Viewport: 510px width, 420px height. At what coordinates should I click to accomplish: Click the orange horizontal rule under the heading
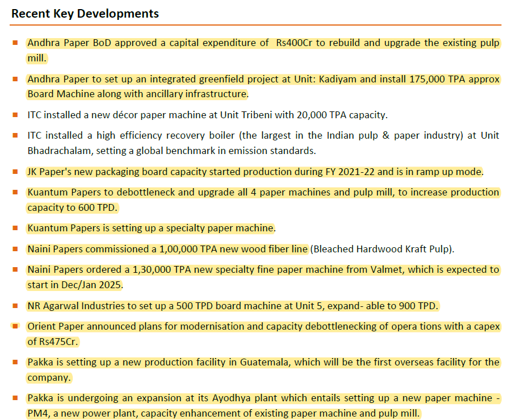coord(256,25)
